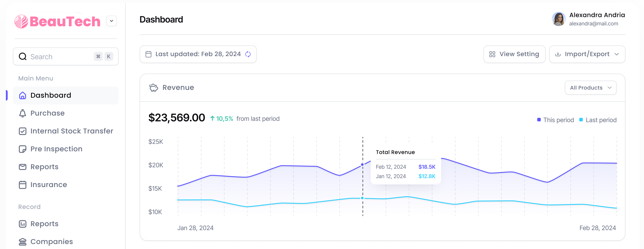
Task: Click the View Setting button
Action: pyautogui.click(x=514, y=54)
